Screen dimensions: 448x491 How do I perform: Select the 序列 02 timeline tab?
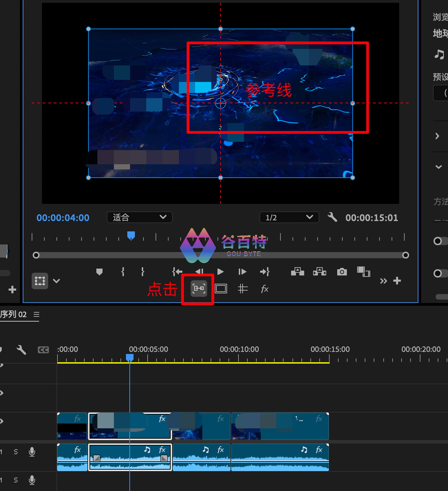pos(14,314)
